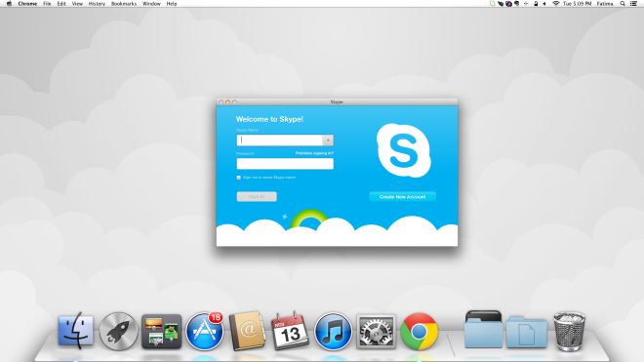
Task: Click Create New Account button
Action: click(x=402, y=197)
